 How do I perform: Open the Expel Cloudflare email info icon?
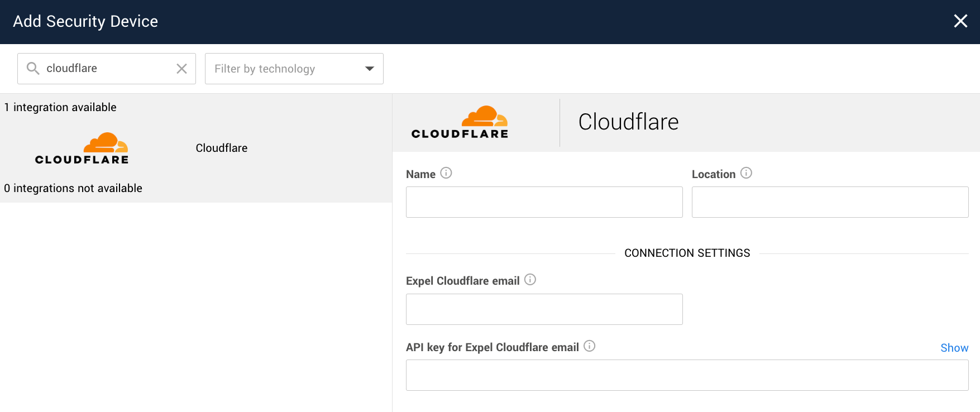click(530, 280)
